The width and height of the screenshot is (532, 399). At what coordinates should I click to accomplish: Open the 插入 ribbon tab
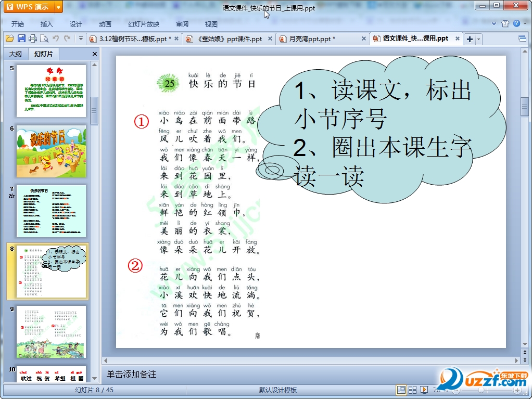[46, 24]
